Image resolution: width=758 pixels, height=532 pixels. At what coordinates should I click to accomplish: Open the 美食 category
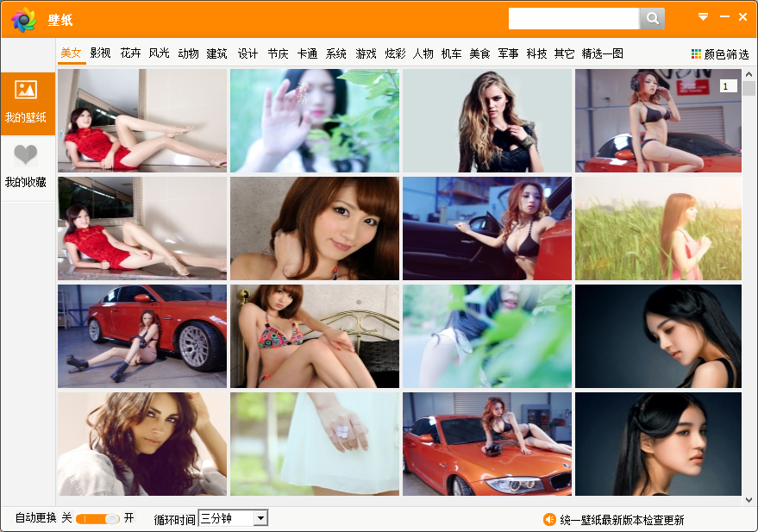479,53
